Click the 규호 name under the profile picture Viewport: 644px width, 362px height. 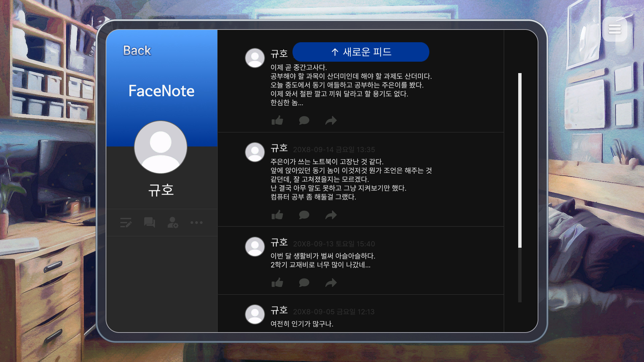161,190
